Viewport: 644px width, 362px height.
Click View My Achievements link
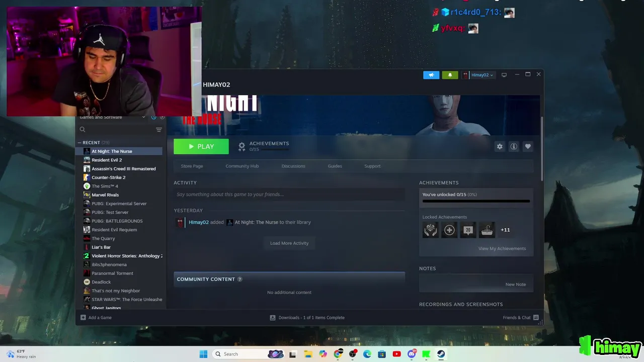(x=502, y=248)
